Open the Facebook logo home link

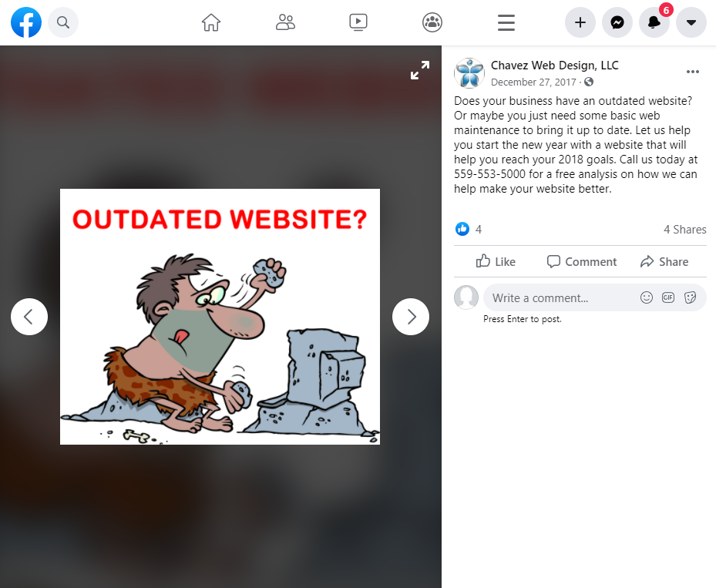(26, 22)
